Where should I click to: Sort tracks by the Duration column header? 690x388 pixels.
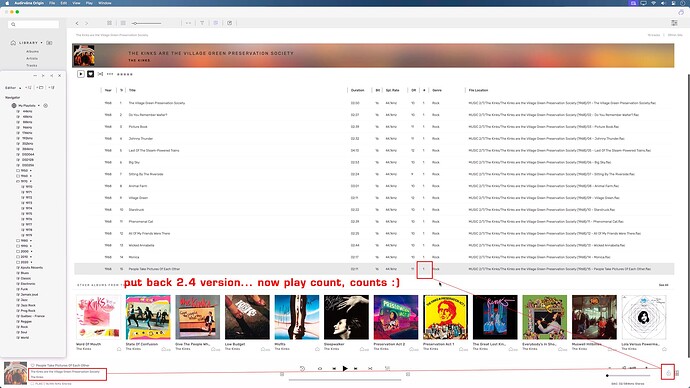click(x=357, y=90)
